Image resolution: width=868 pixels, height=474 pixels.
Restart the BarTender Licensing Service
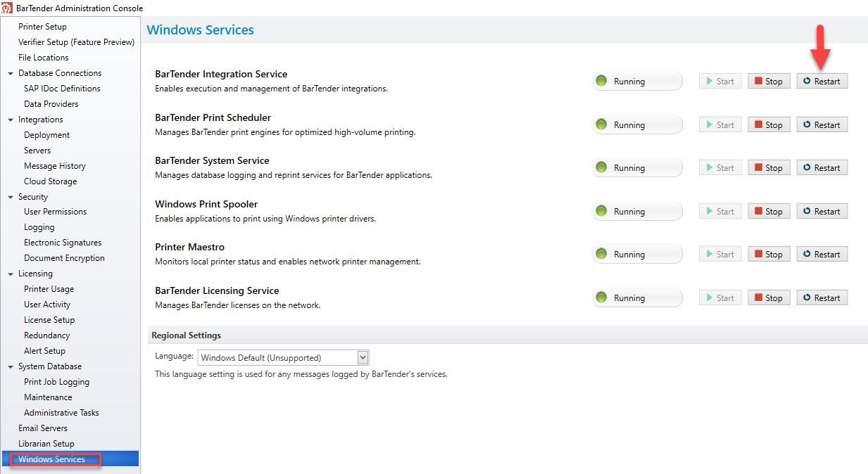point(822,298)
